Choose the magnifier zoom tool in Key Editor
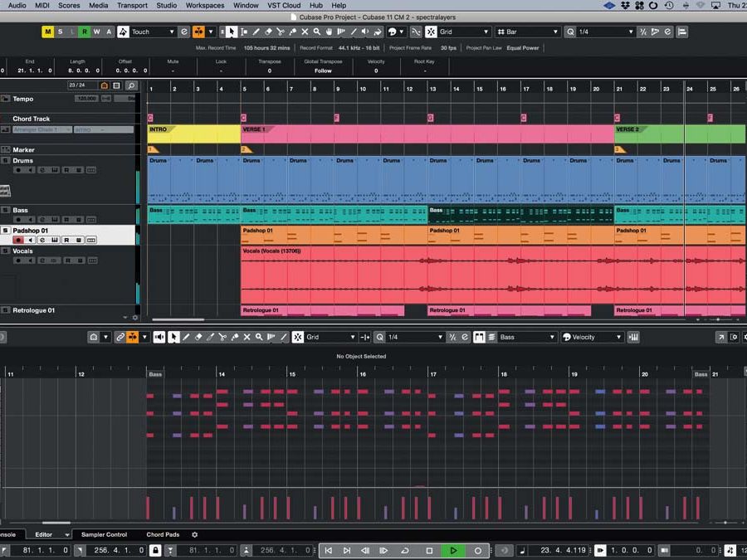 point(259,337)
